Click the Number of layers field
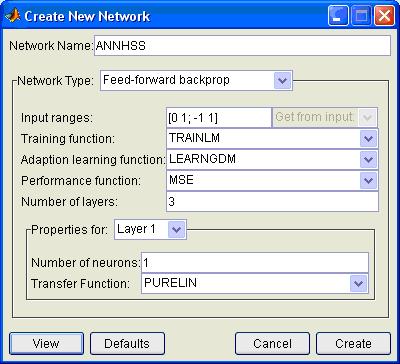 (x=272, y=202)
